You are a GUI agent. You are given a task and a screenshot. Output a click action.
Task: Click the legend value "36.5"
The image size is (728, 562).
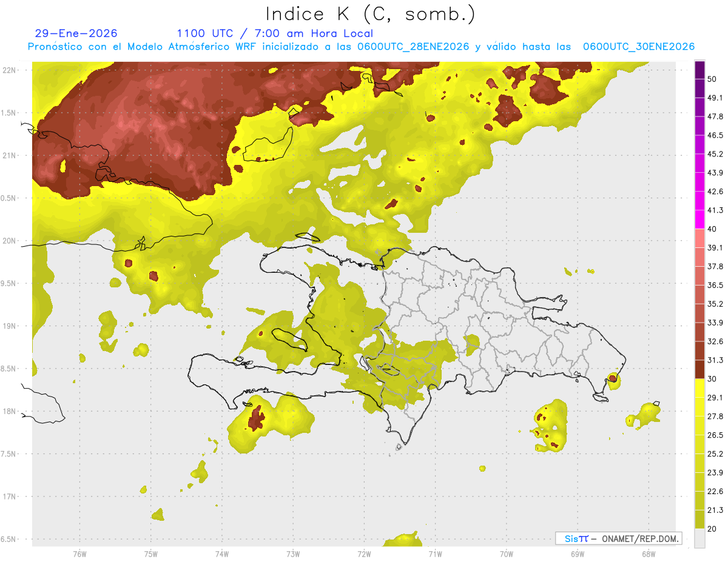pos(715,285)
